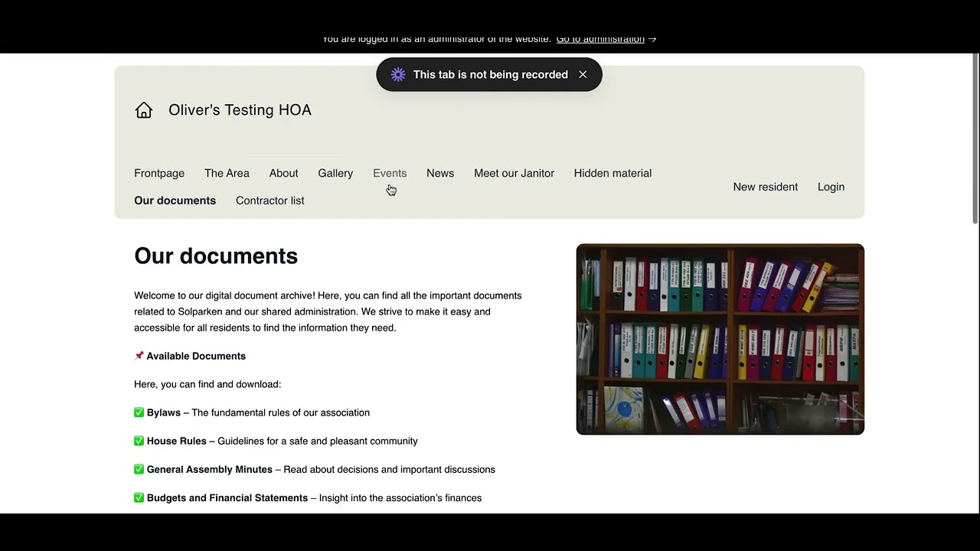The image size is (980, 551).
Task: Visit Meet our Janitor page
Action: click(x=514, y=173)
